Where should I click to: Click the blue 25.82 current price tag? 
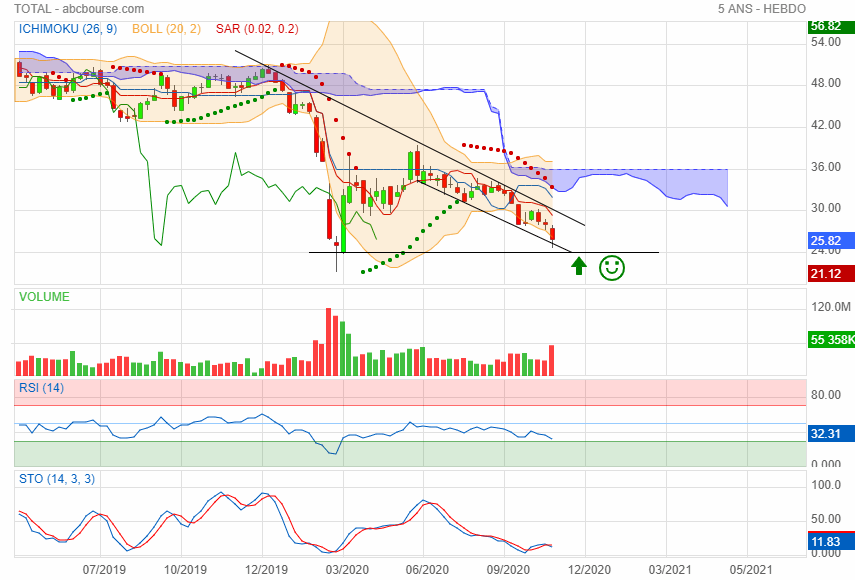[x=831, y=240]
